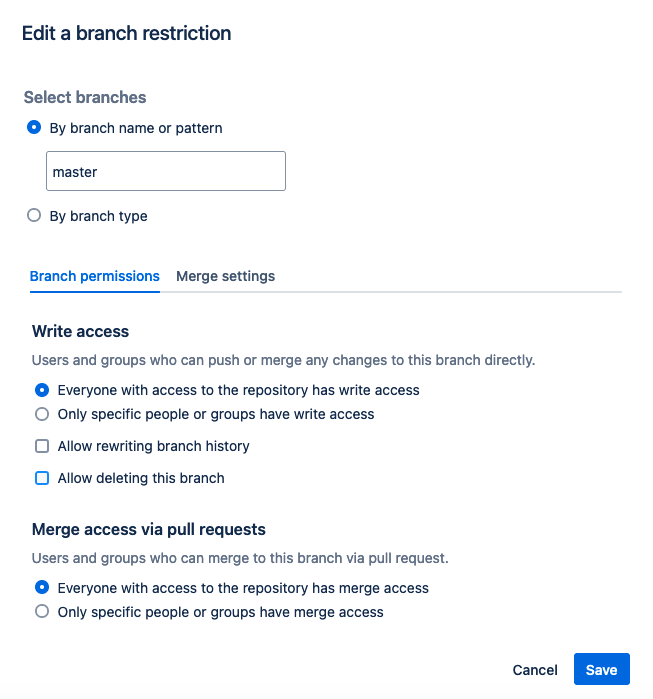Viewport: 653px width, 699px height.
Task: Select 'Everyone with access' for merge access
Action: [x=42, y=588]
